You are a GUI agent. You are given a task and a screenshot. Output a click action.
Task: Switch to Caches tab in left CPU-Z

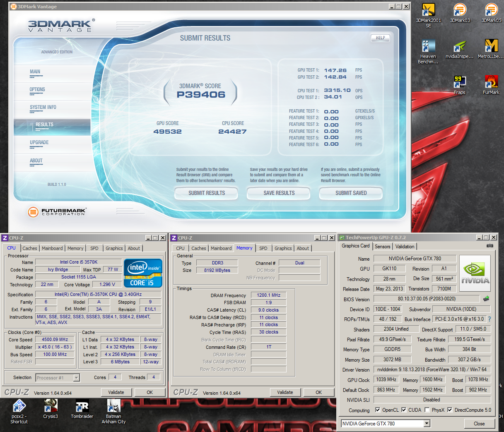29,248
